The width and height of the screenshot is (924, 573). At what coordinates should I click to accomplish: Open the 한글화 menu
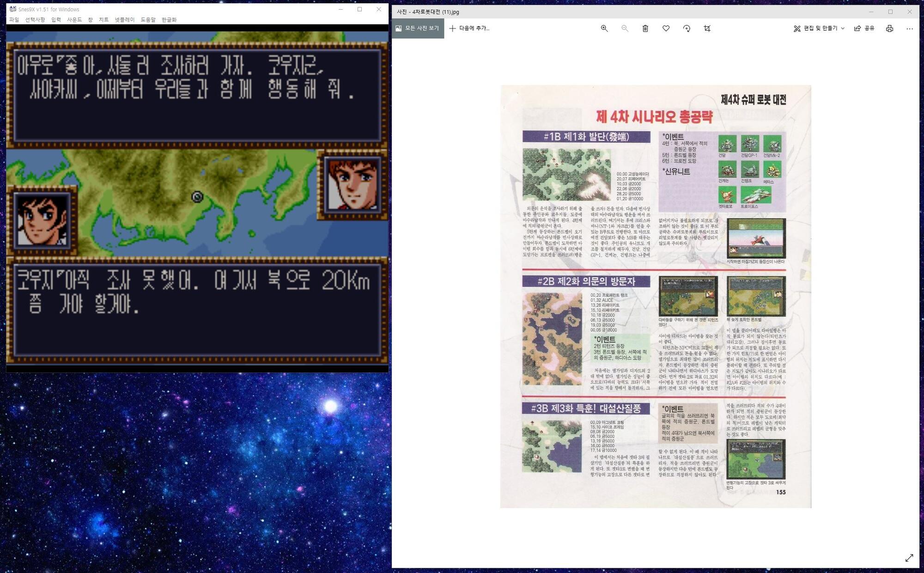point(169,20)
